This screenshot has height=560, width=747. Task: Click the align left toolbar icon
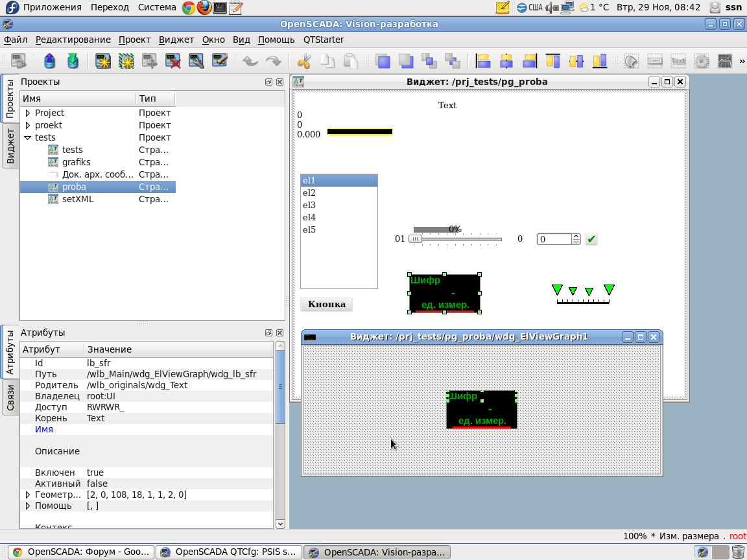[483, 61]
